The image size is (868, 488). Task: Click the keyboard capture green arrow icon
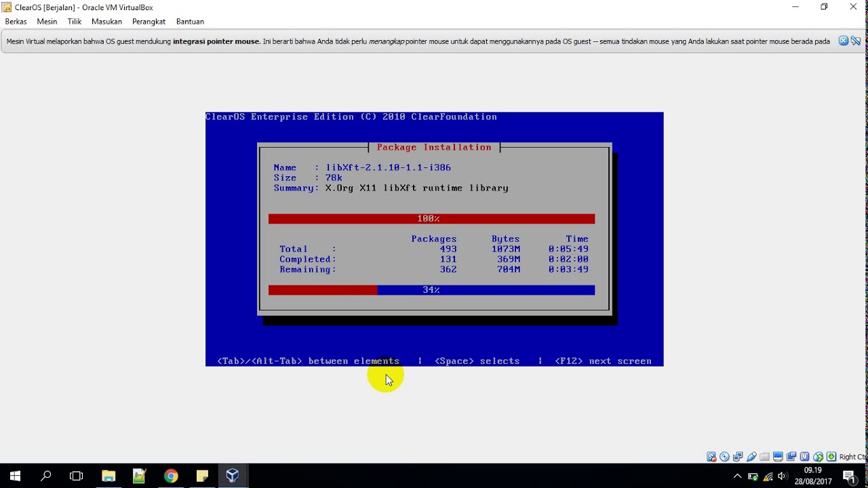[x=831, y=457]
